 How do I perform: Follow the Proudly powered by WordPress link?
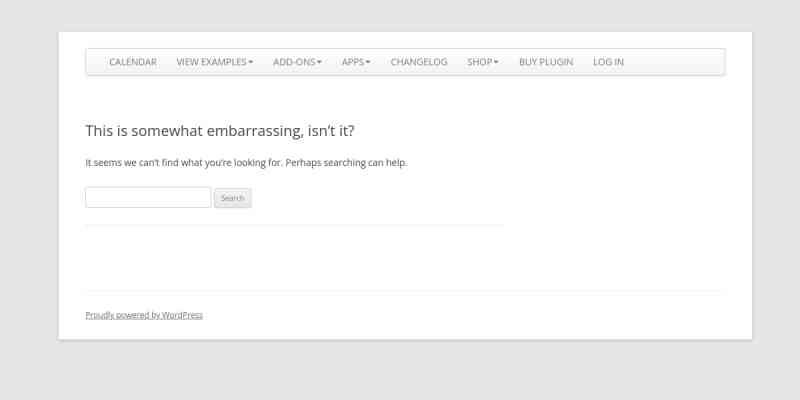[x=144, y=315]
